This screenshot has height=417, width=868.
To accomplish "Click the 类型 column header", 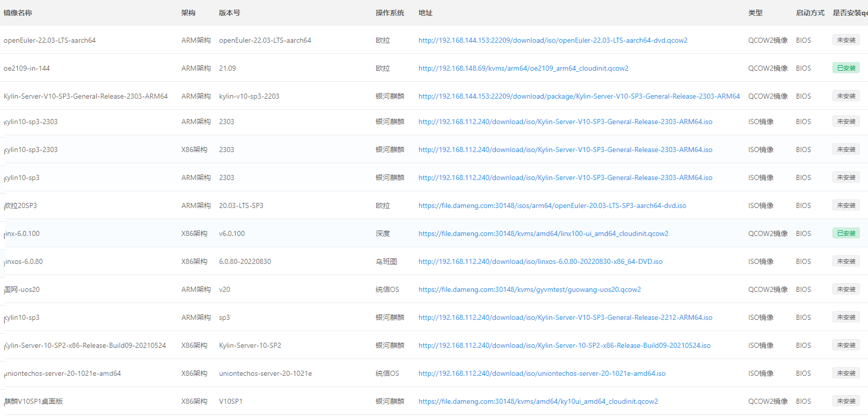I will click(x=755, y=13).
